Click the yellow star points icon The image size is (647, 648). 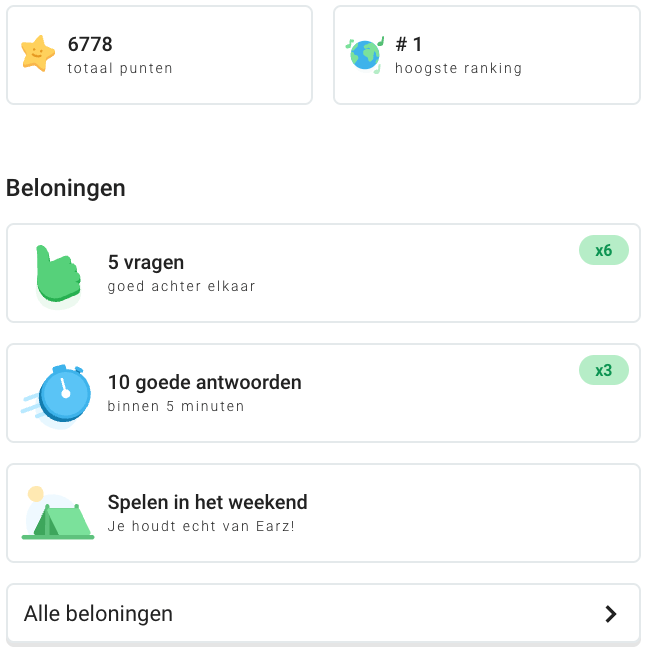click(38, 54)
